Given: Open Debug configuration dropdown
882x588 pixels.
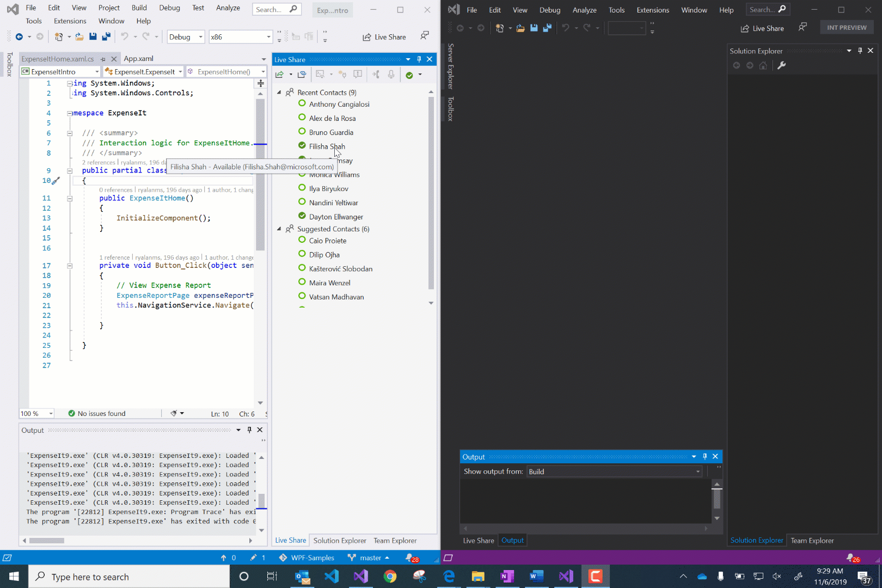Looking at the screenshot, I should tap(186, 36).
